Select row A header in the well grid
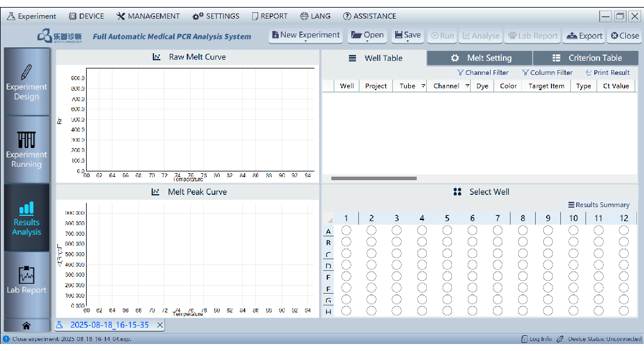 pos(328,230)
